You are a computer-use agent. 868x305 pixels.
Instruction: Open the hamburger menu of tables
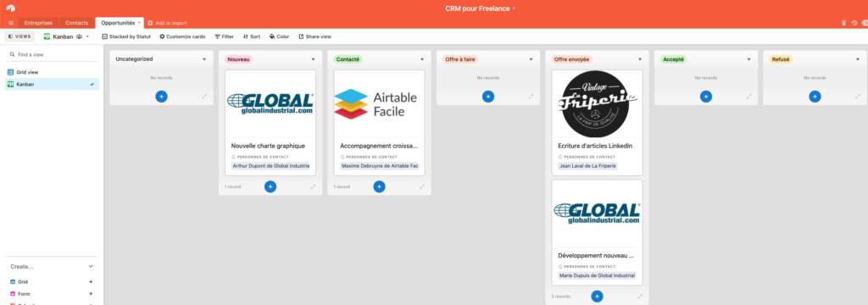pos(10,23)
